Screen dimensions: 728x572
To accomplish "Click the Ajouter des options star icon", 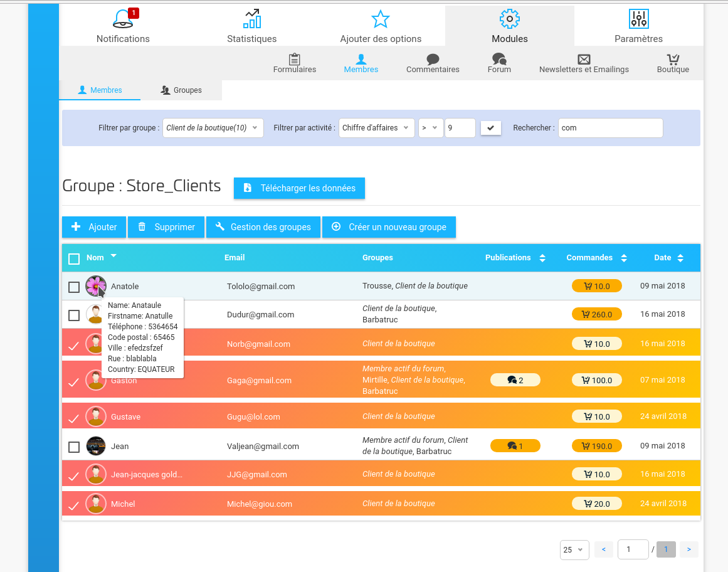I will pyautogui.click(x=381, y=19).
